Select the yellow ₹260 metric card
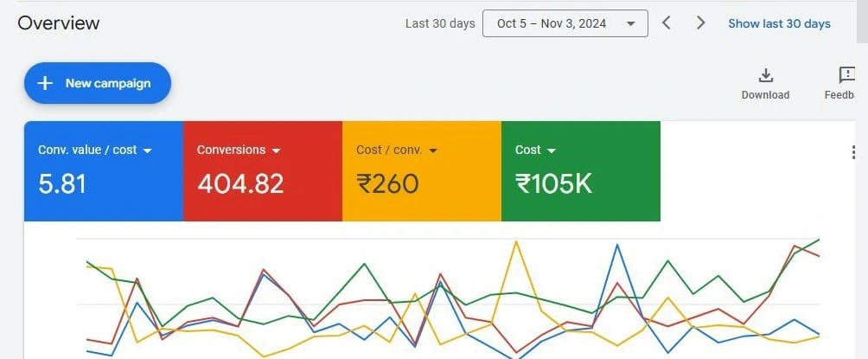Screen dimensions: 868x359 (422, 171)
